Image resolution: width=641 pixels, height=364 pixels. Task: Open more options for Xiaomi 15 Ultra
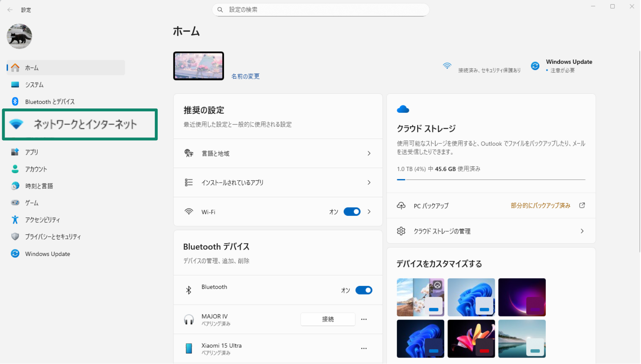coord(364,348)
